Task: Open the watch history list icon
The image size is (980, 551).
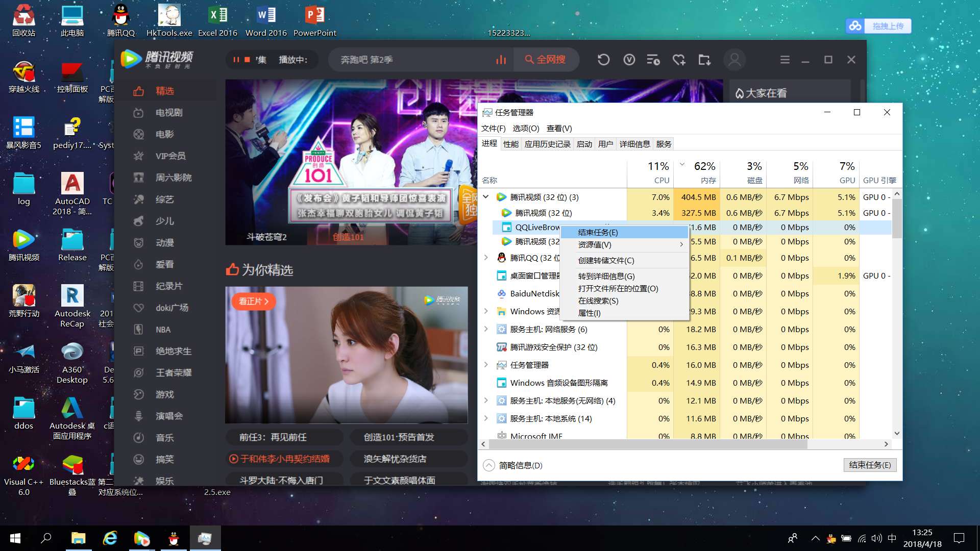Action: 653,60
